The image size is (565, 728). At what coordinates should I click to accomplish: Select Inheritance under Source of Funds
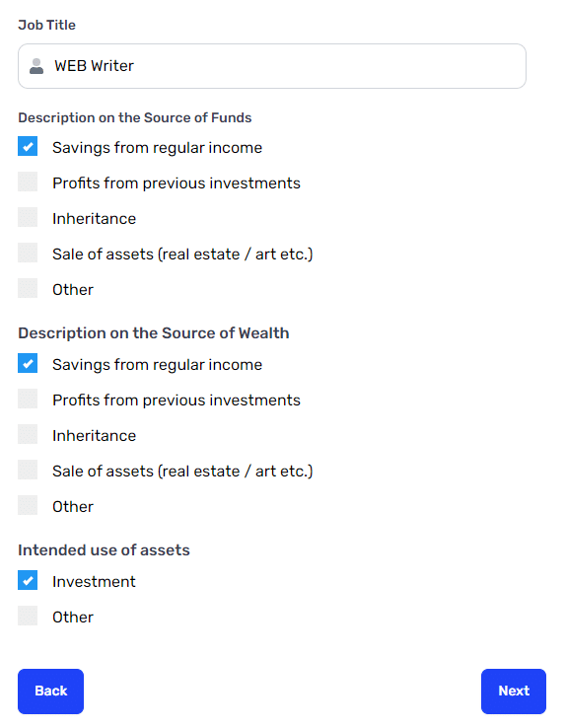tap(28, 217)
